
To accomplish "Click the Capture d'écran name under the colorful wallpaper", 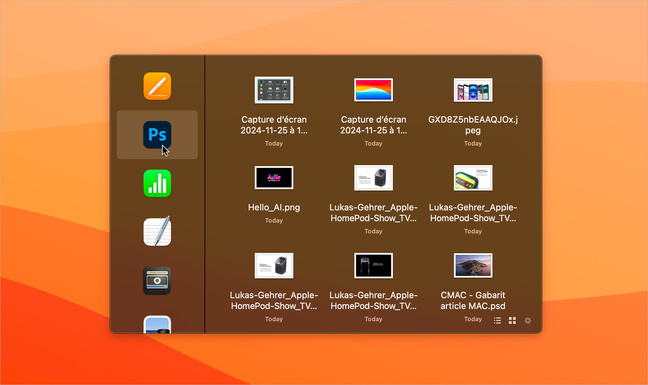I will [x=374, y=125].
